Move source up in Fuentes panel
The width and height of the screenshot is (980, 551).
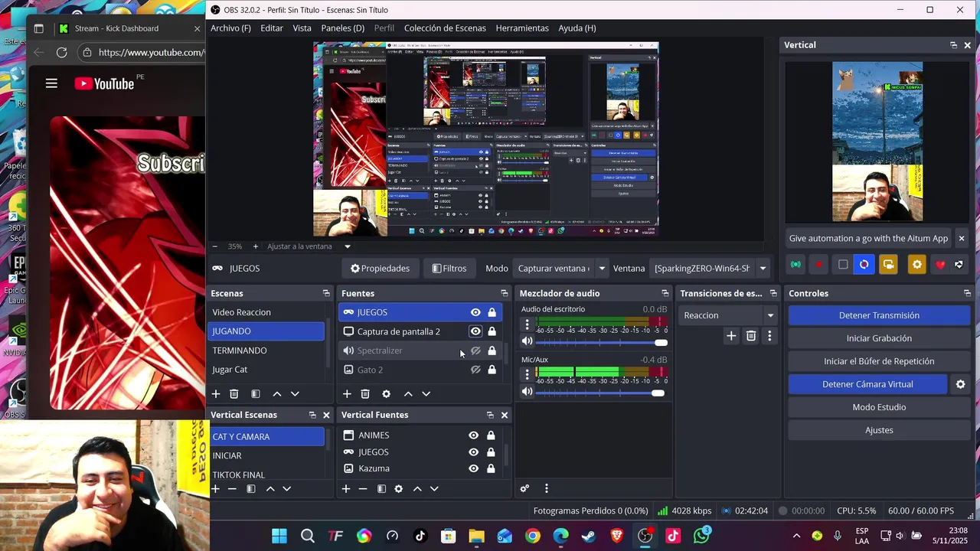(x=408, y=394)
